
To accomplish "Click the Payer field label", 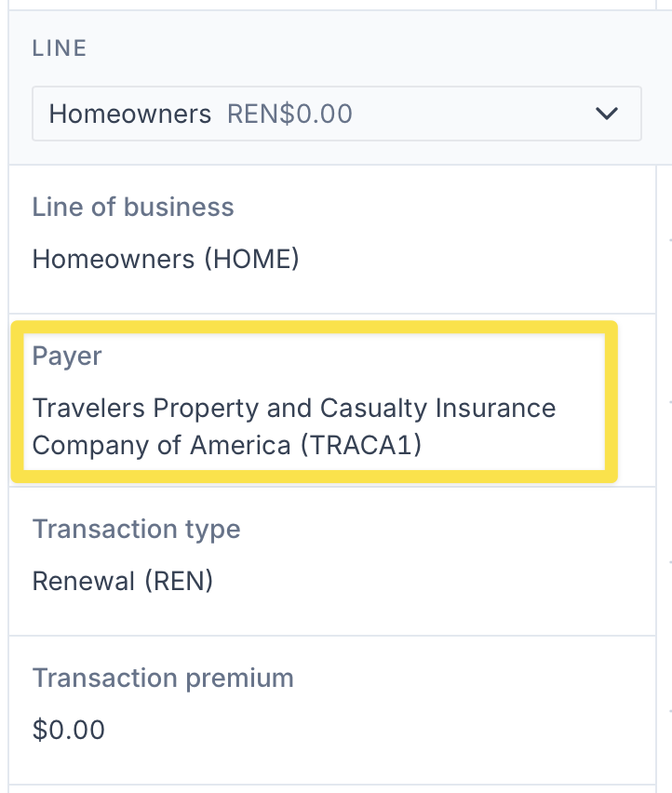I will pos(67,356).
